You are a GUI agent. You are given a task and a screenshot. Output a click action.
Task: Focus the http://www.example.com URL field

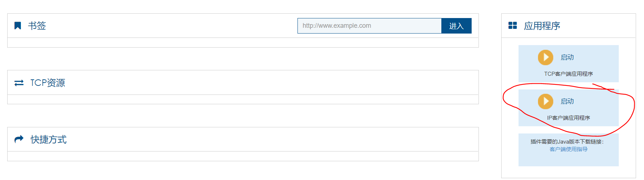tap(369, 26)
